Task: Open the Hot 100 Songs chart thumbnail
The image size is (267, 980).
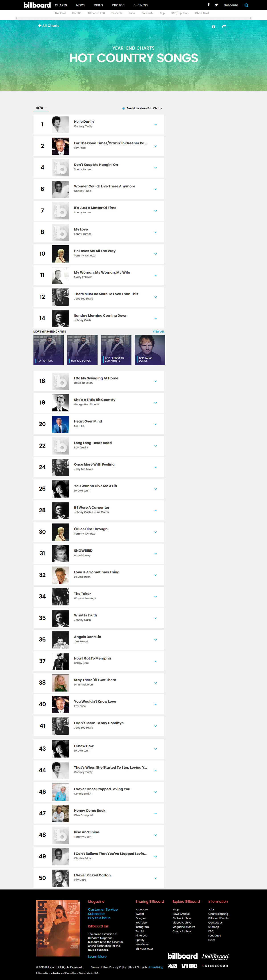Action: pos(82,350)
